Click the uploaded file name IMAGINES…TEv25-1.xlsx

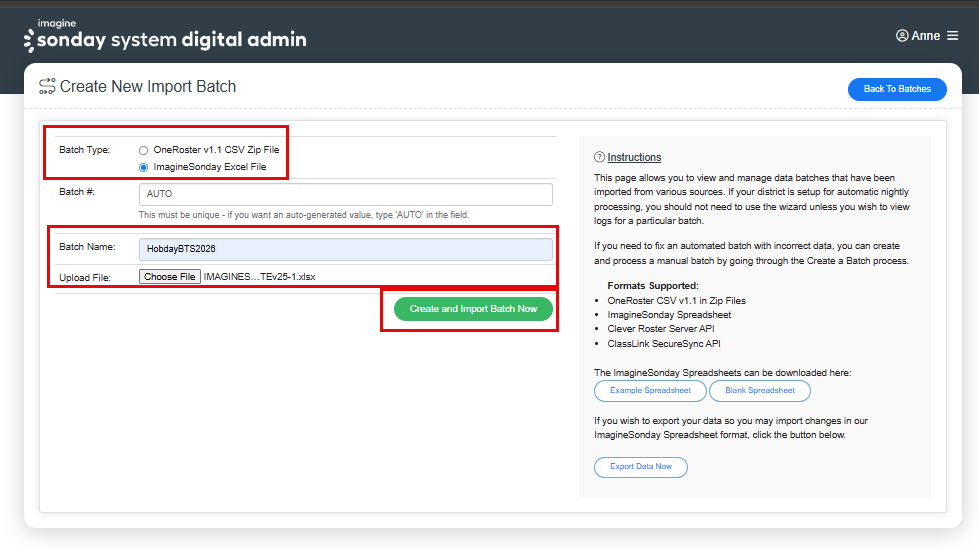tap(260, 277)
